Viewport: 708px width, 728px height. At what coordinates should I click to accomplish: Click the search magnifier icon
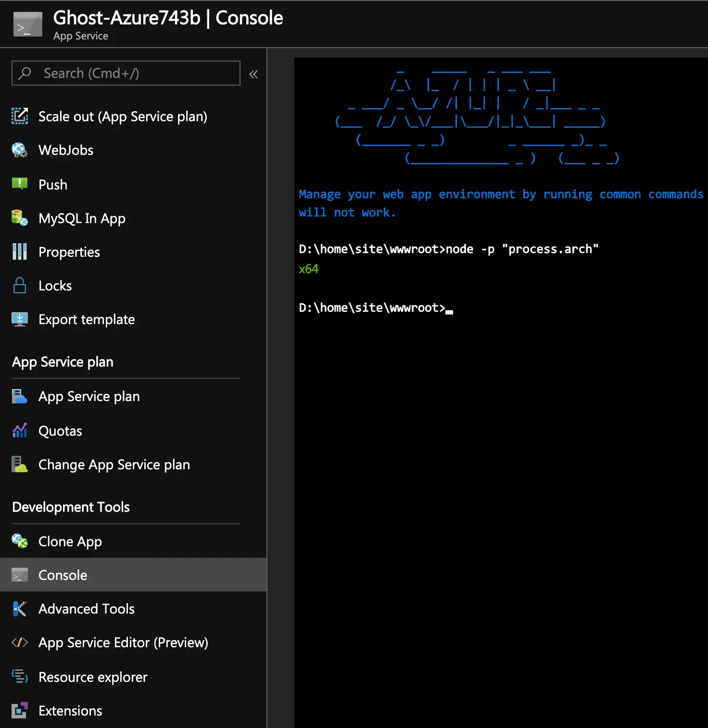click(25, 73)
